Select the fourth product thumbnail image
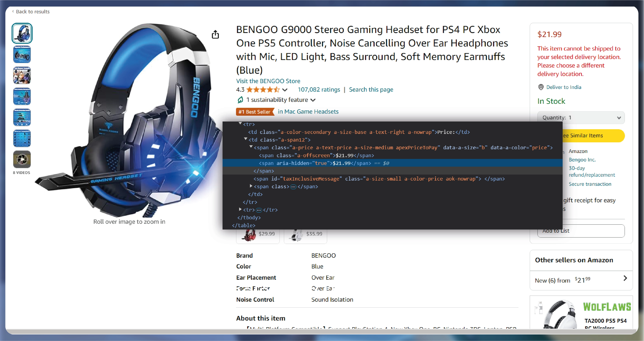 (x=22, y=96)
